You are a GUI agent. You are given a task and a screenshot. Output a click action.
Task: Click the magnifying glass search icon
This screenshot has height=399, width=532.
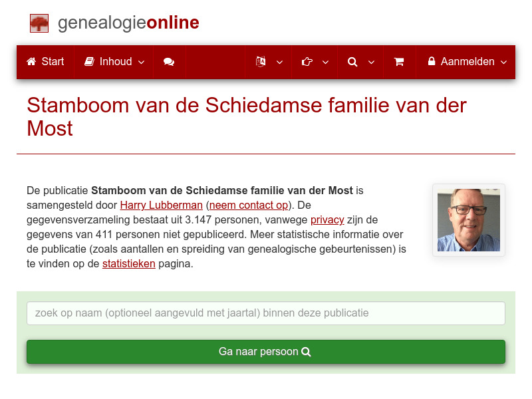coord(352,61)
